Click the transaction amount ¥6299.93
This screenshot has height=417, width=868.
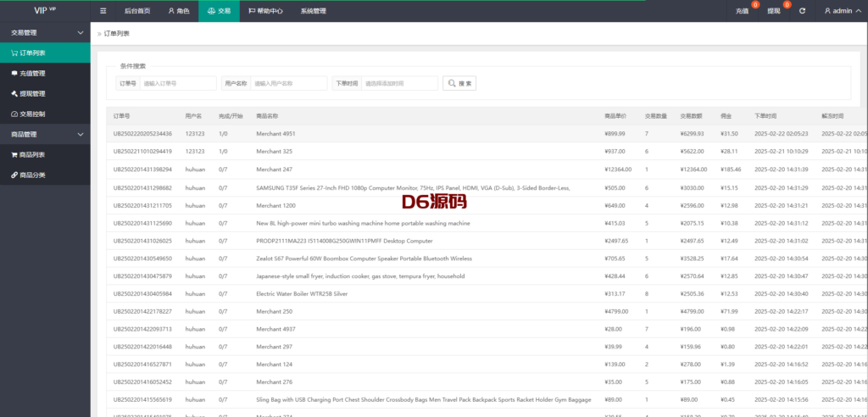point(692,133)
